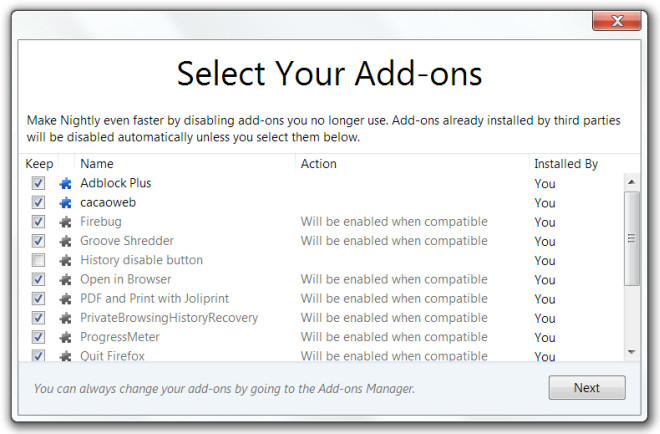Close the Select Your Add-ons dialog

(617, 21)
